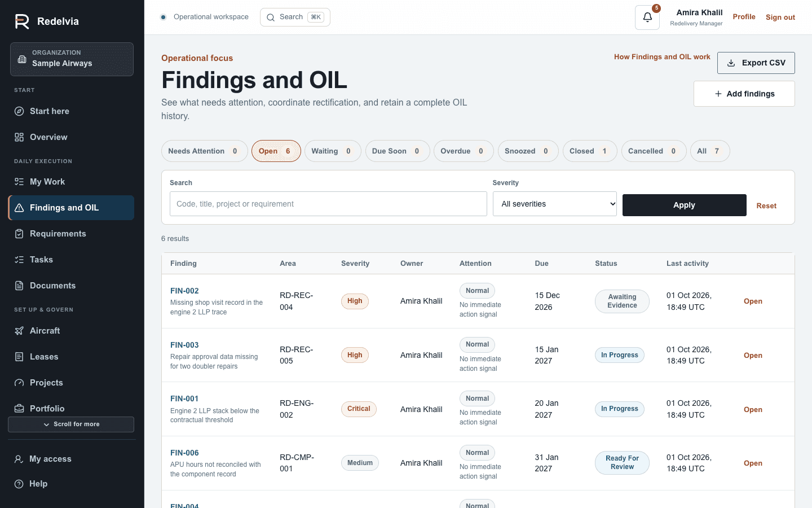
Task: Click the Documents file icon
Action: 19,286
